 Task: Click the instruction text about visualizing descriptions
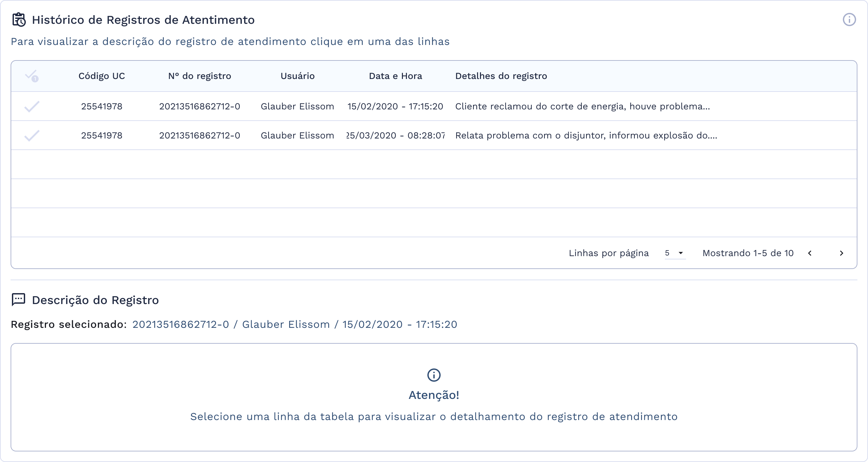(230, 41)
